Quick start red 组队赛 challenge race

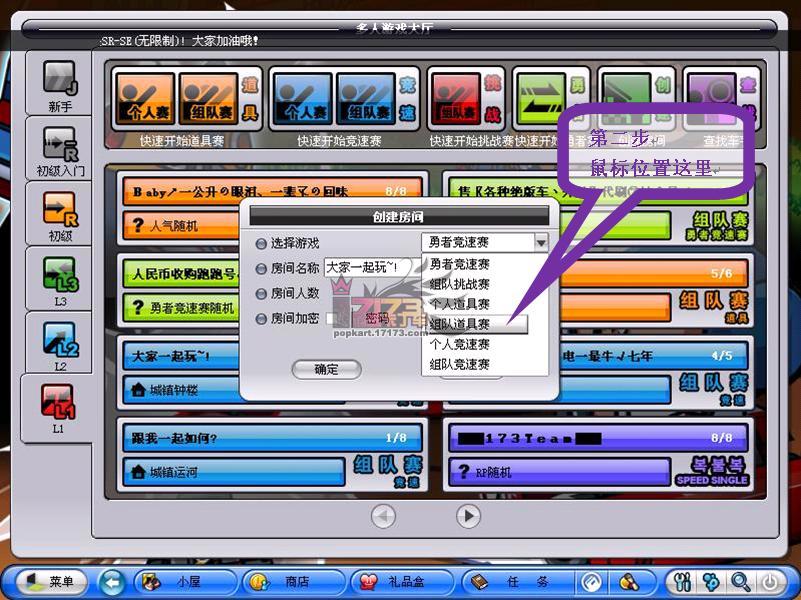click(x=456, y=99)
